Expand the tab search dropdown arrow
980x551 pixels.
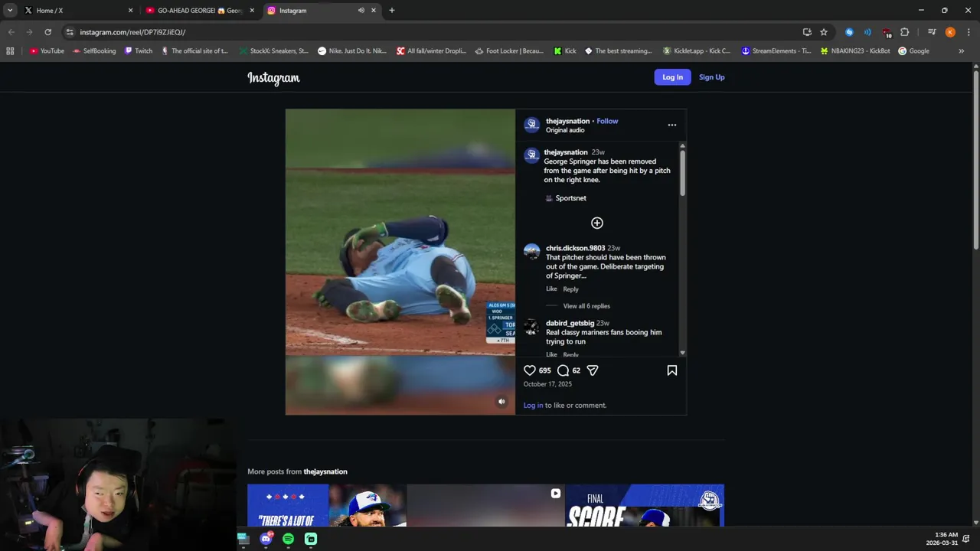10,11
